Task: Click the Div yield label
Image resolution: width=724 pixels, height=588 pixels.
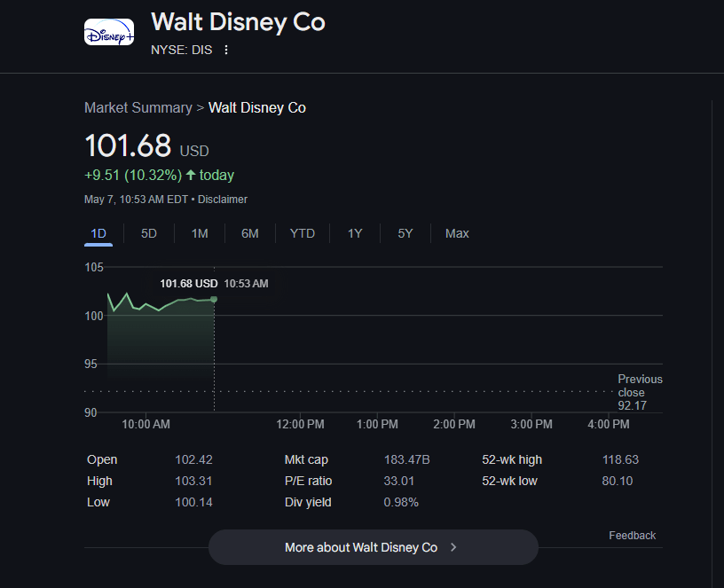Action: 308,502
